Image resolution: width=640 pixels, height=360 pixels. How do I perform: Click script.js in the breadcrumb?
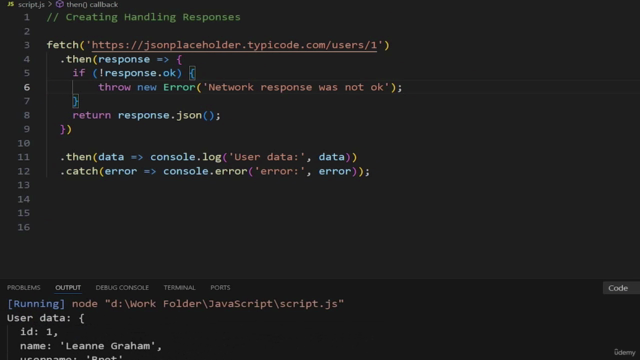(x=31, y=4)
